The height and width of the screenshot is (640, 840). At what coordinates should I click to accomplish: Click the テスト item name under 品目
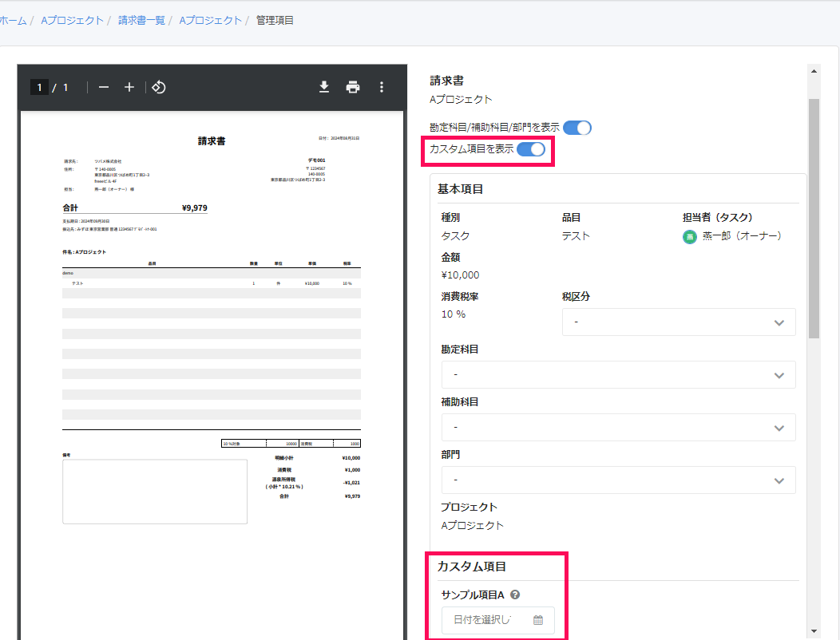[x=576, y=236]
